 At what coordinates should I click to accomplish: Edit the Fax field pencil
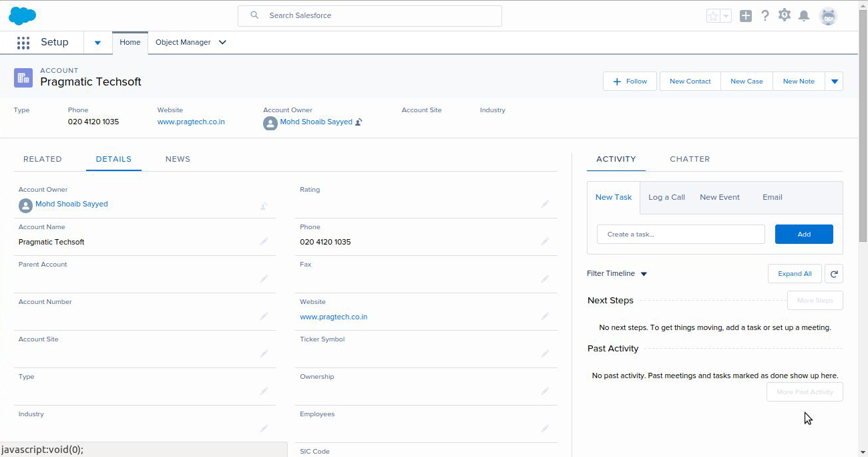[546, 279]
